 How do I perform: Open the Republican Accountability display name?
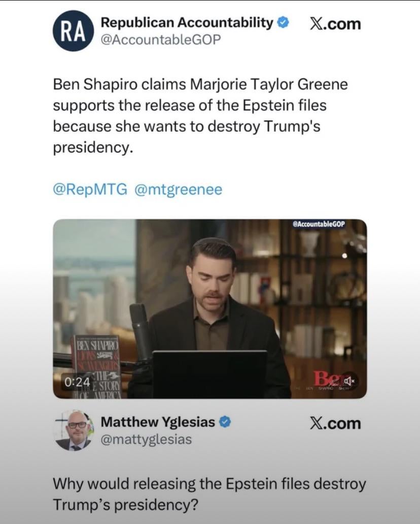(187, 22)
